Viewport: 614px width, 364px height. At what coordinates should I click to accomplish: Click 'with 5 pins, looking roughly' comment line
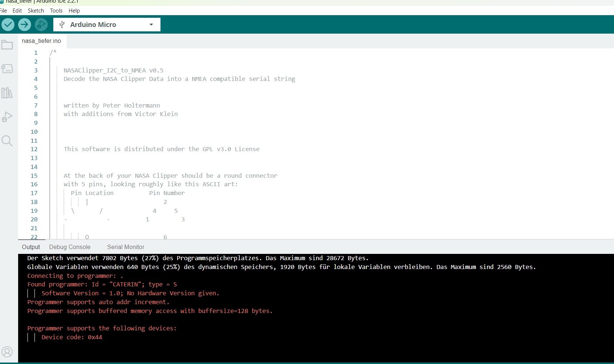(151, 184)
